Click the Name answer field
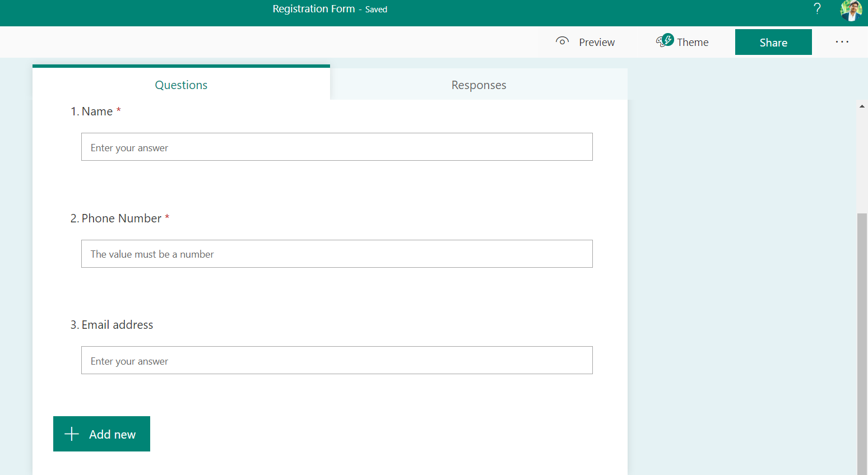The image size is (868, 475). point(337,147)
